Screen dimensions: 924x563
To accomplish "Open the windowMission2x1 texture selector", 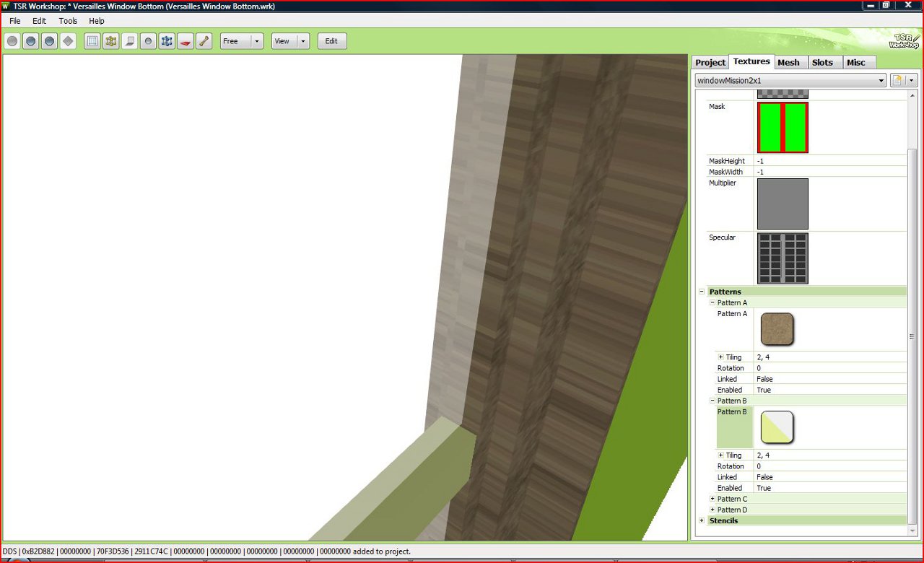I will pos(790,80).
